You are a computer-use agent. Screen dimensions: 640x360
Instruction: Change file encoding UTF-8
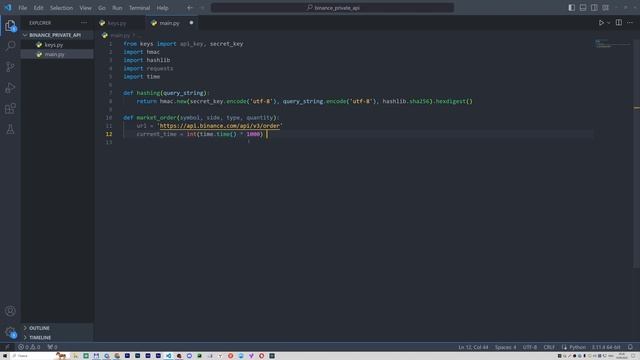pos(530,347)
